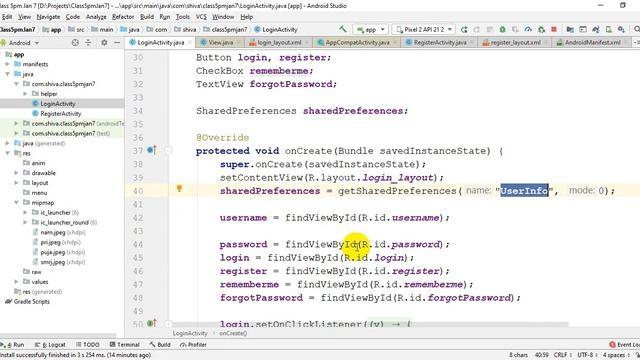Expand the java (generated) folder

8,143
